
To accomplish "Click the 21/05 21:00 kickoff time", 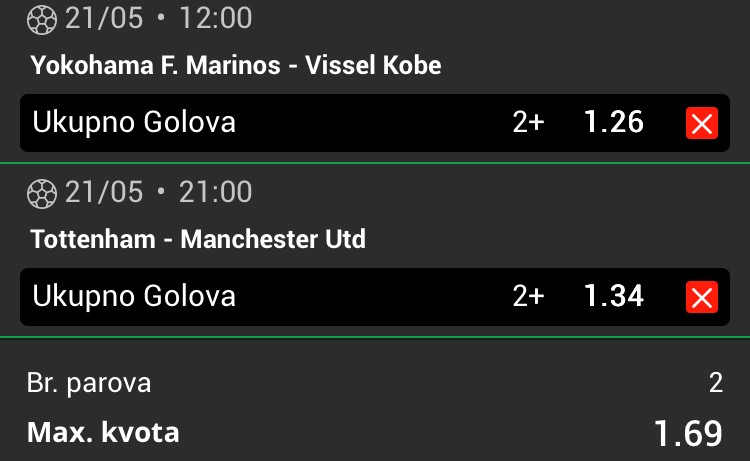I will pos(158,192).
